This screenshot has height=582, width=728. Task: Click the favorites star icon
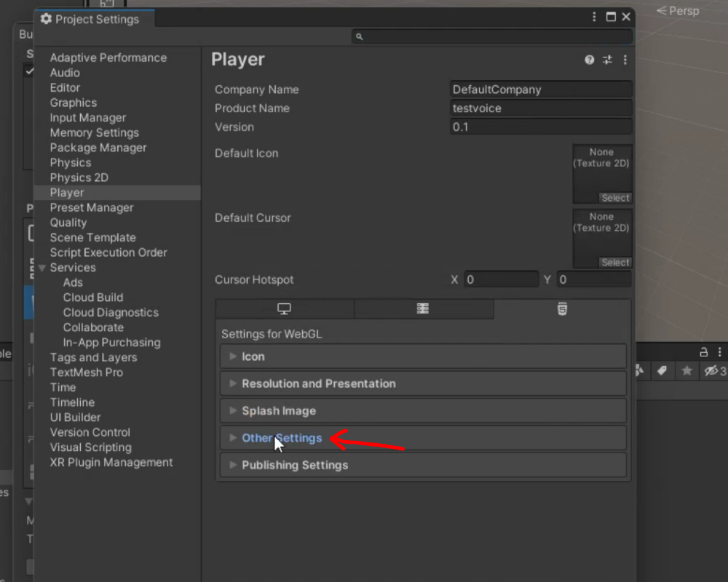pyautogui.click(x=687, y=371)
